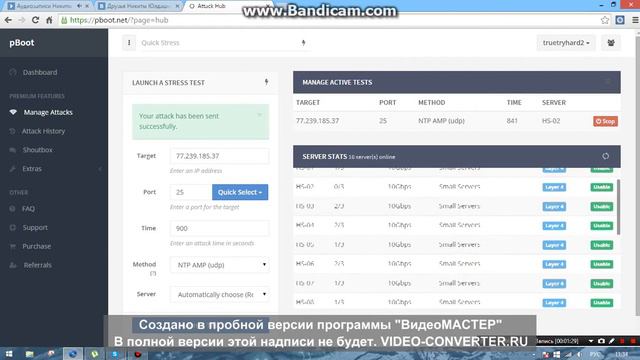640x360 pixels.
Task: Open the truetryhard2 user dropdown
Action: pyautogui.click(x=566, y=42)
